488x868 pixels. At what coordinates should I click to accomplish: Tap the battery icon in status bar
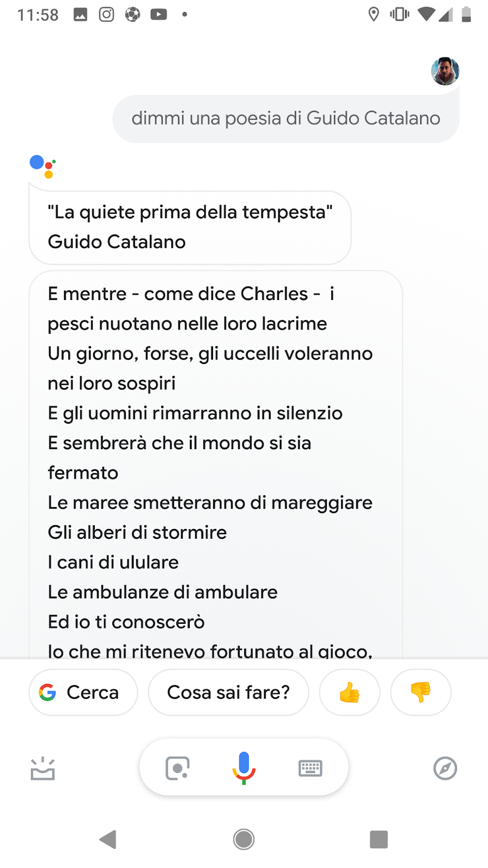click(466, 14)
